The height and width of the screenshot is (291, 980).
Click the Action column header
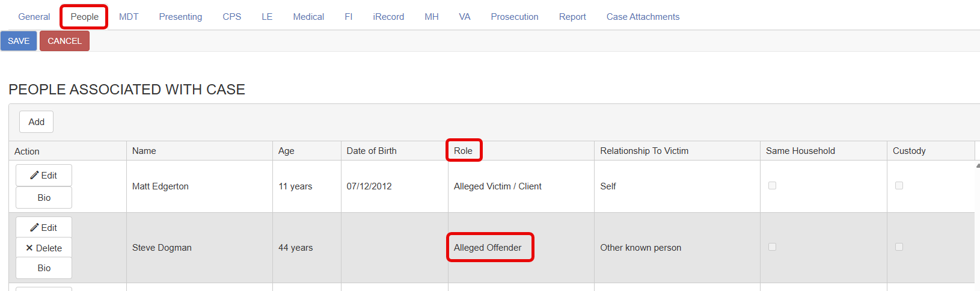coord(67,151)
